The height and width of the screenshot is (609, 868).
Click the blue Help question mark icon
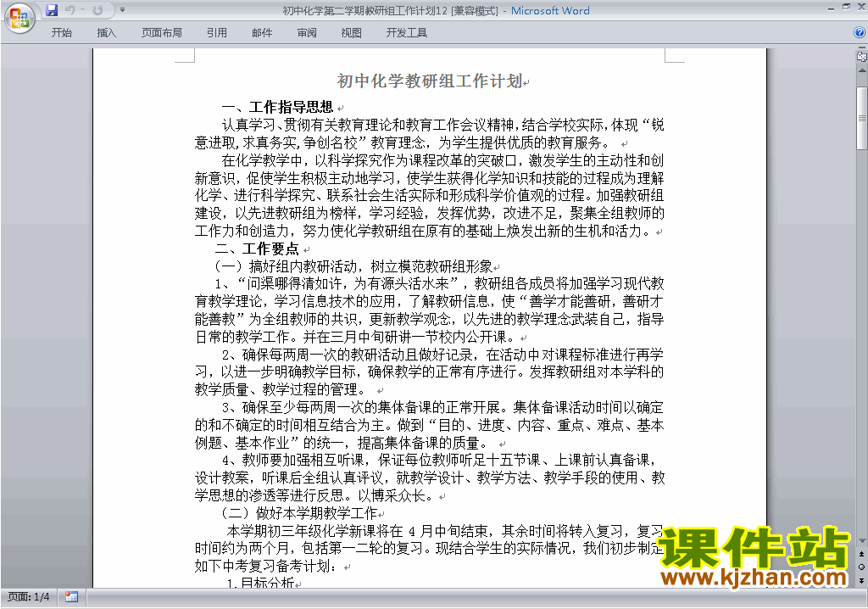coord(860,33)
